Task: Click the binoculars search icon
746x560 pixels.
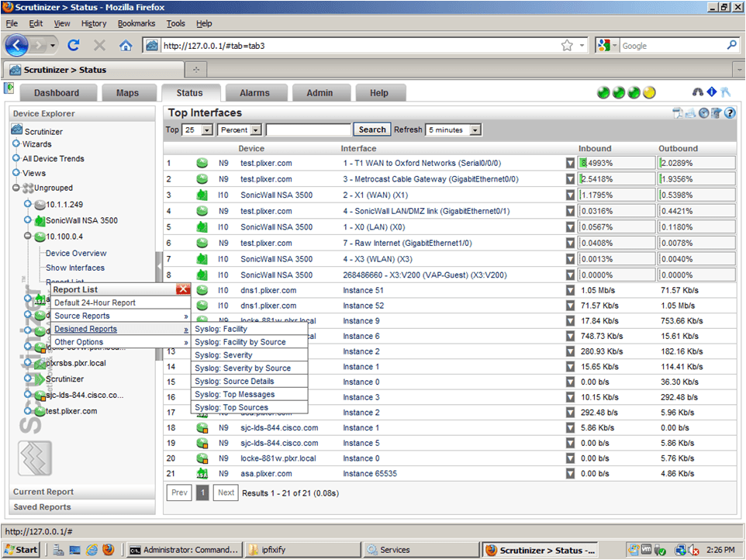Action: [x=697, y=92]
